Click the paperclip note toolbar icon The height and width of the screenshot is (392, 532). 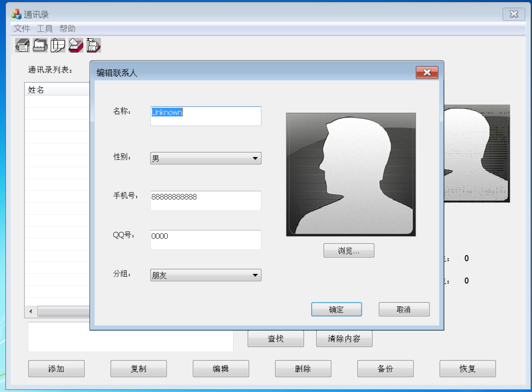[58, 45]
